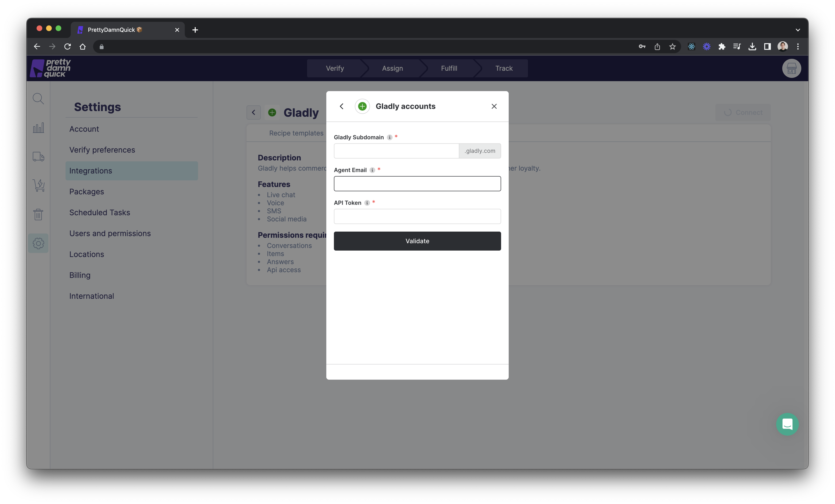Click info icon next to API Token
The width and height of the screenshot is (835, 504).
pos(367,203)
